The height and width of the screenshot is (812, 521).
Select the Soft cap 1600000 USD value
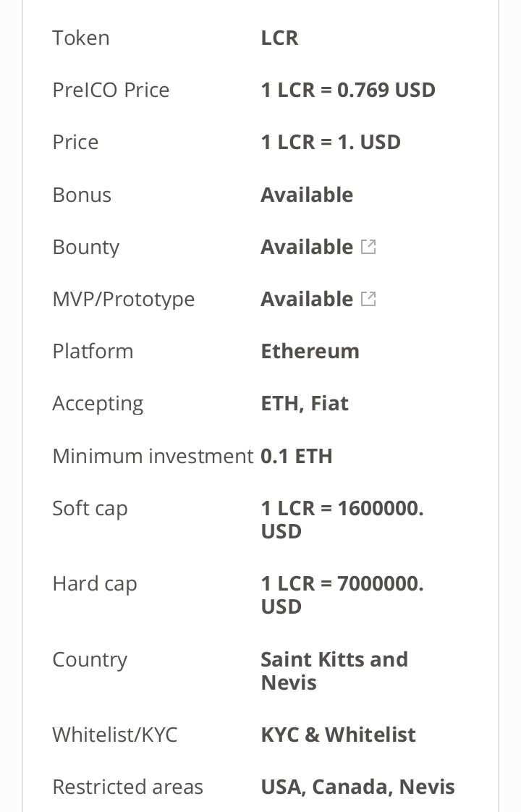342,520
